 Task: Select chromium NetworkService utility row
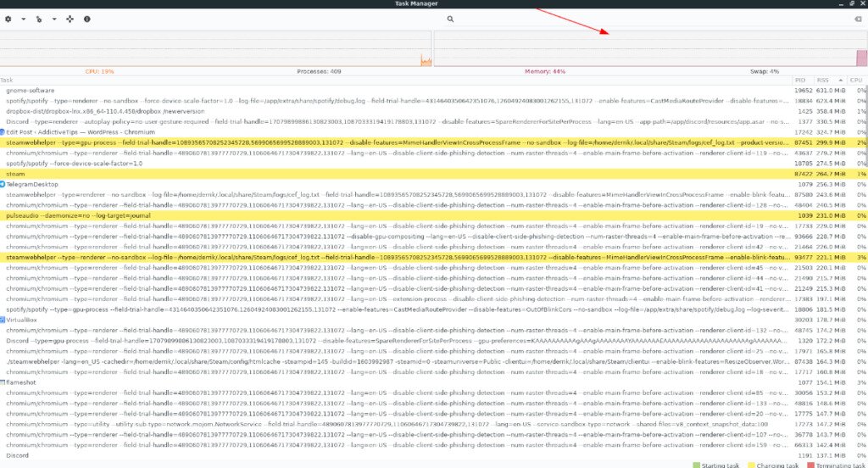(434, 424)
